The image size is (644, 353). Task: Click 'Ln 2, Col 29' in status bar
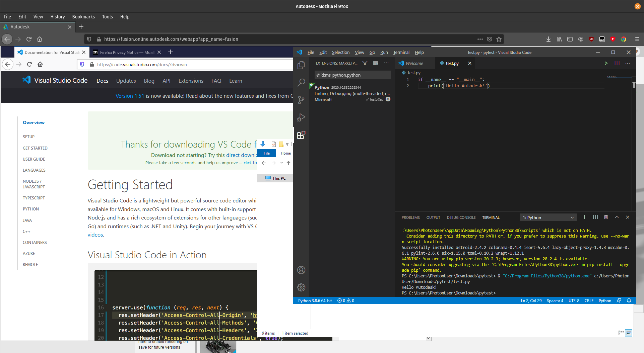point(531,300)
